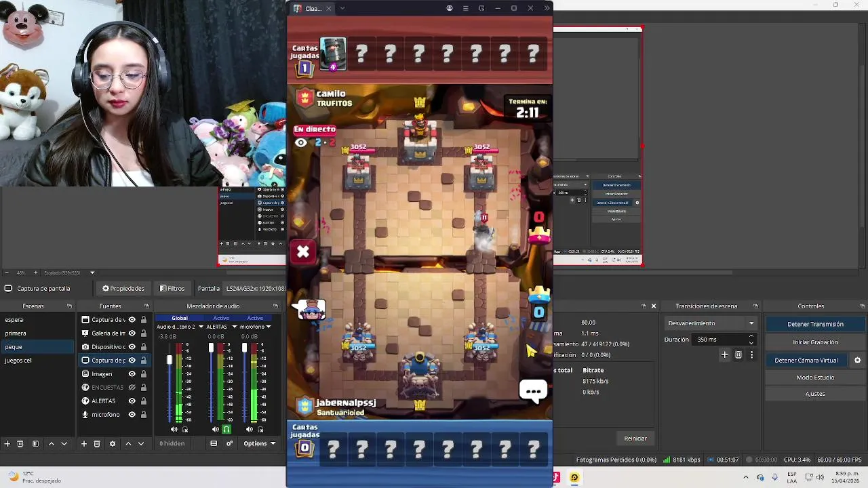Viewport: 868px width, 488px height.
Task: Mute the ALERTAS audio channel speaker
Action: (216, 429)
